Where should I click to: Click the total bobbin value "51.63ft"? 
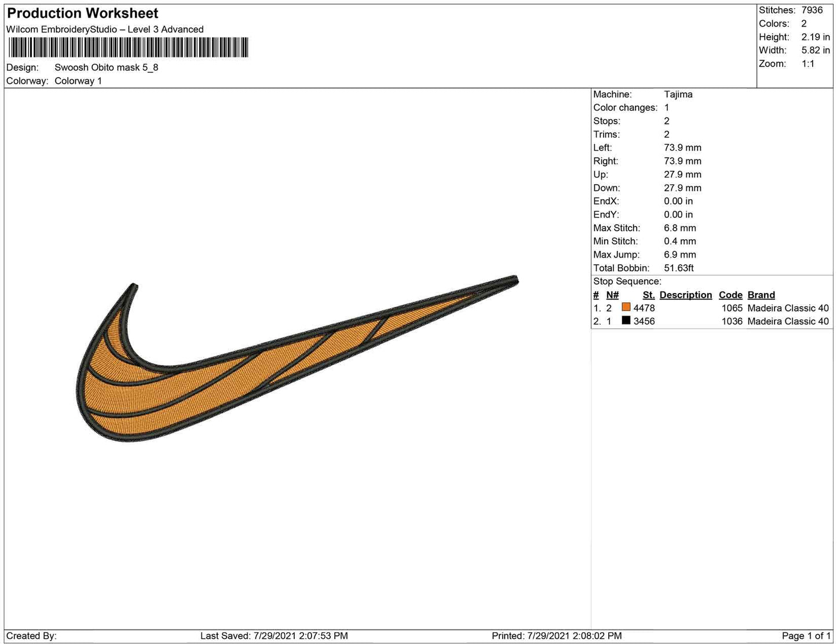(x=679, y=268)
